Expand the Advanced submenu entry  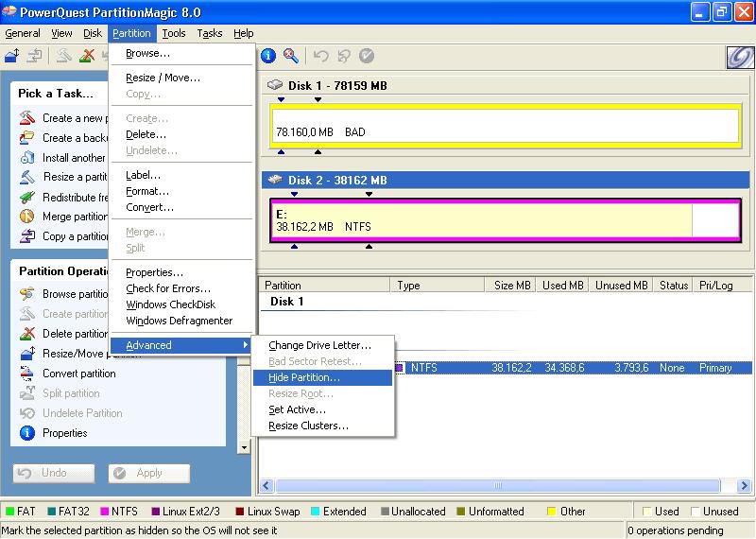(x=181, y=345)
